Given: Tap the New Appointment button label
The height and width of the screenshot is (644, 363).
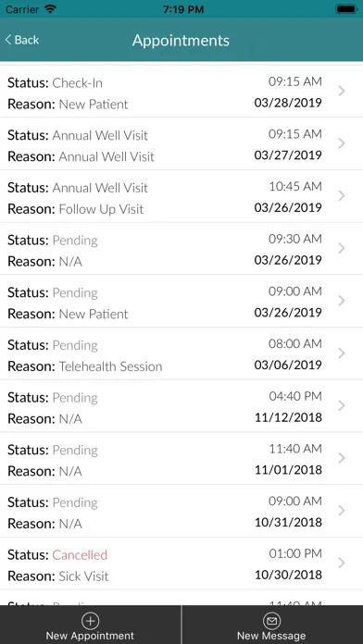Looking at the screenshot, I should [x=90, y=636].
